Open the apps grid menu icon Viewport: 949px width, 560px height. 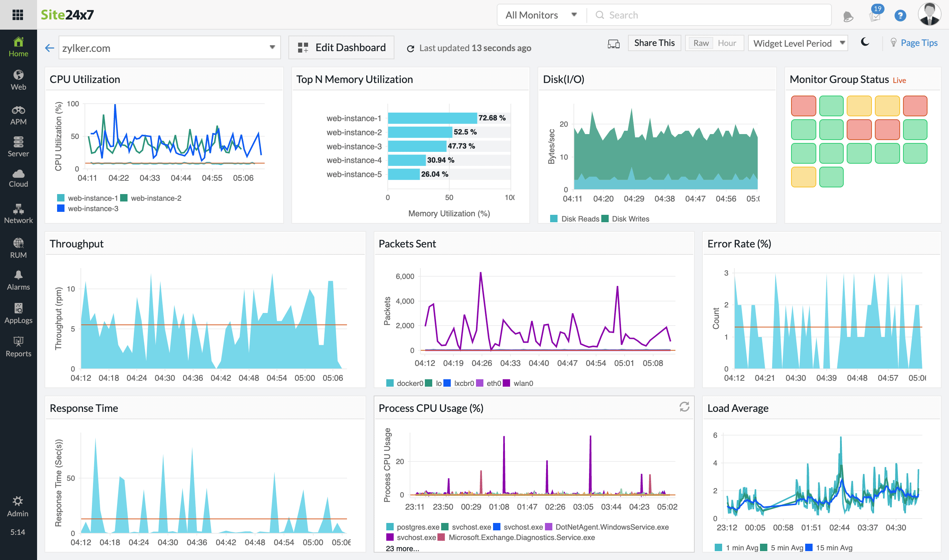click(18, 15)
